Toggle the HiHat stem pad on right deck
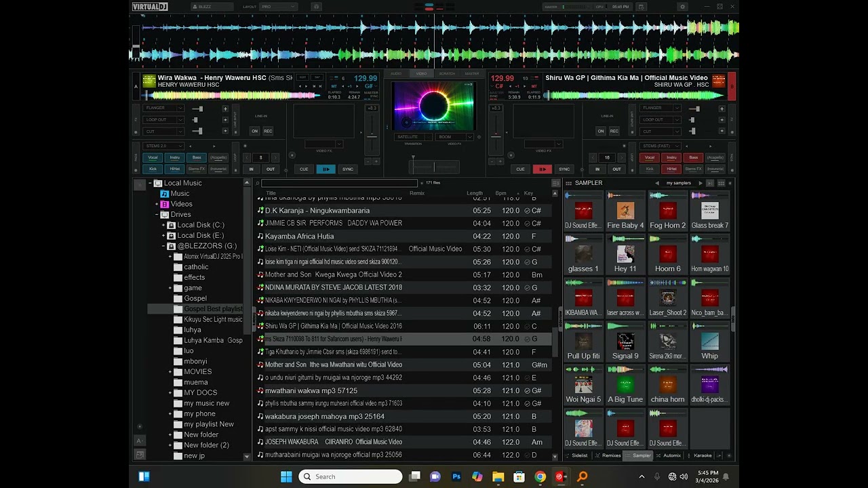The height and width of the screenshot is (488, 868). tap(671, 169)
